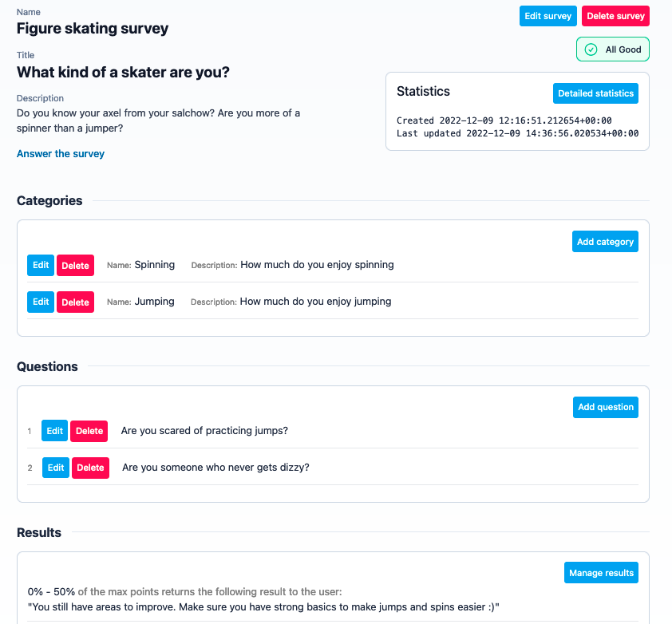The width and height of the screenshot is (672, 624).
Task: Delete the Spinning category
Action: (x=74, y=265)
